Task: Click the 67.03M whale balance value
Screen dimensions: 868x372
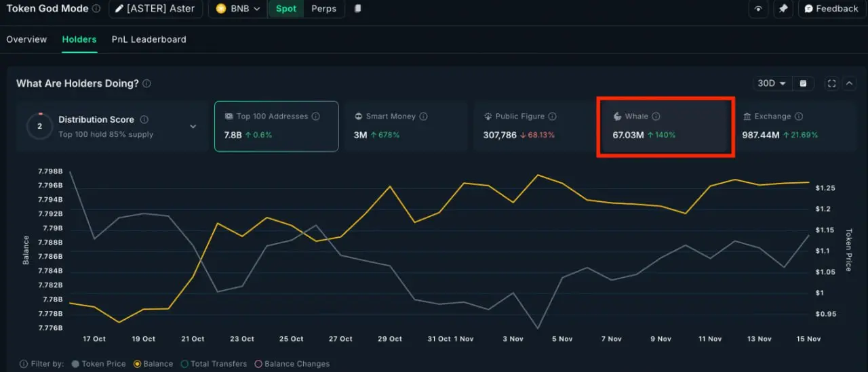Action: tap(628, 135)
